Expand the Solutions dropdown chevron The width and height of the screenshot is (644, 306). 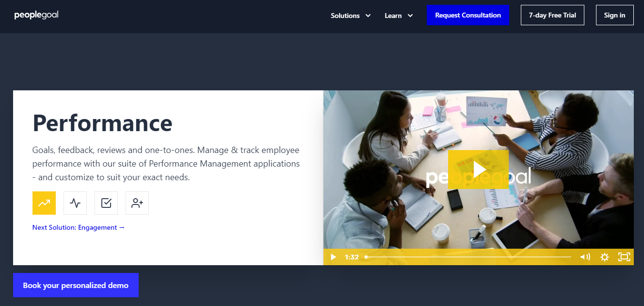(x=368, y=15)
